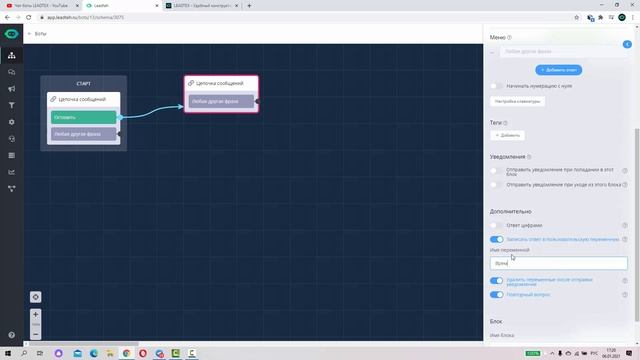Reload the browser page

click(29, 17)
